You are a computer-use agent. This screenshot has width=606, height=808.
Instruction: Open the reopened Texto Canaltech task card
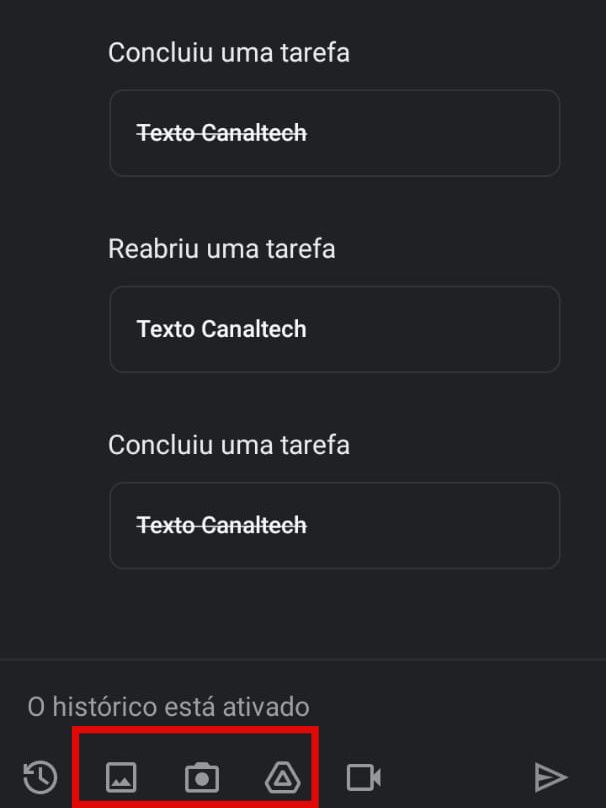click(x=334, y=329)
